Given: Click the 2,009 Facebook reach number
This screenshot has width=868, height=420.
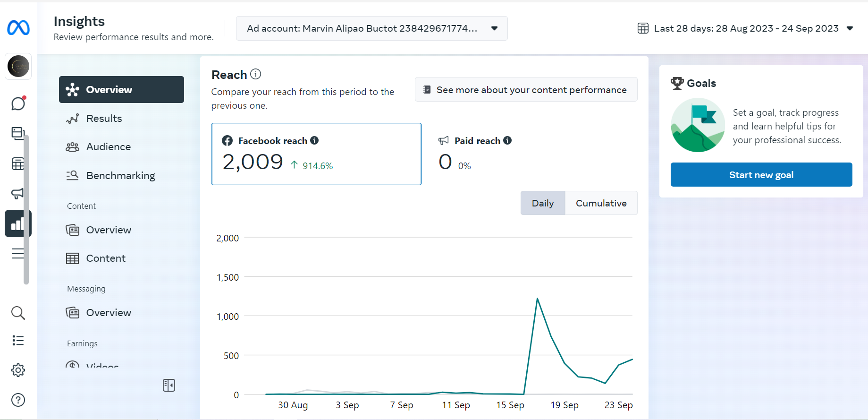Looking at the screenshot, I should tap(253, 162).
